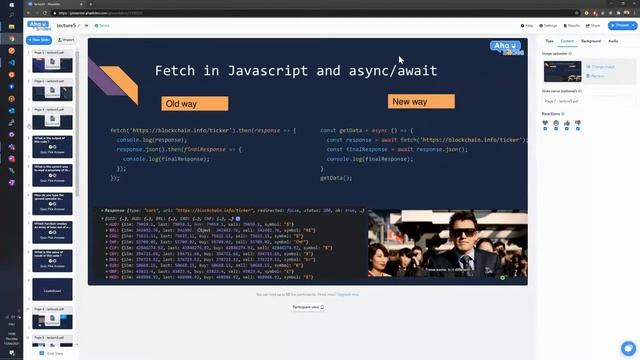This screenshot has height=360, width=640.
Task: Open VS Code from the taskbar
Action: [11, 63]
